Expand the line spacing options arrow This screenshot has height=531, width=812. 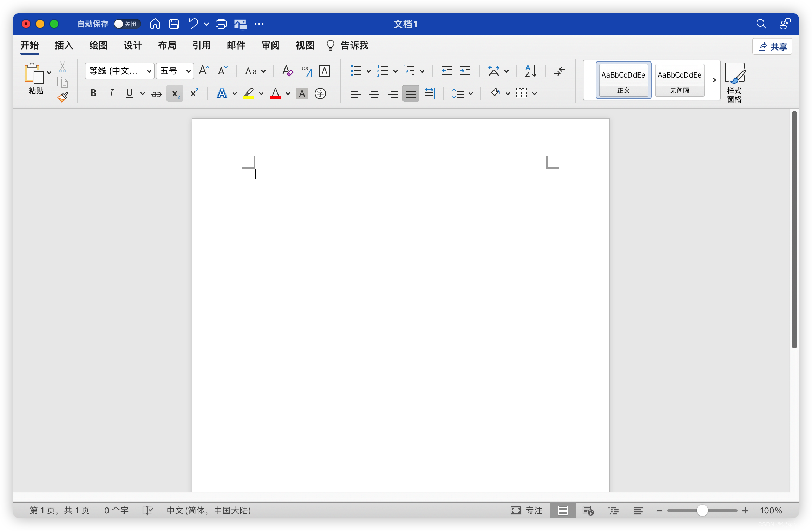coord(471,93)
